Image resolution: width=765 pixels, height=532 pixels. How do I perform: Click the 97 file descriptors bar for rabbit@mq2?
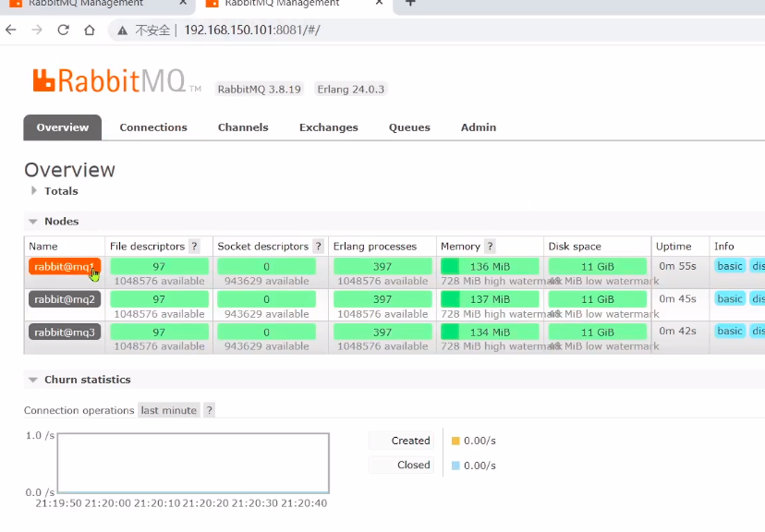pyautogui.click(x=159, y=299)
